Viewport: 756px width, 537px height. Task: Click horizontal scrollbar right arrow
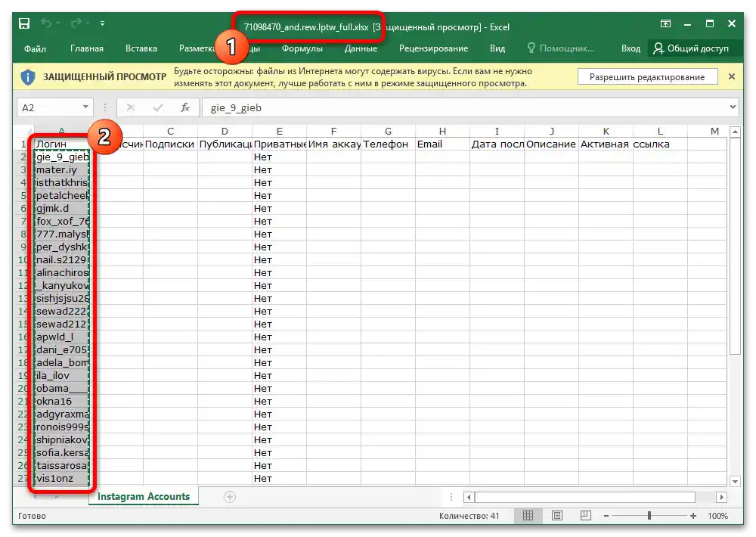point(722,497)
